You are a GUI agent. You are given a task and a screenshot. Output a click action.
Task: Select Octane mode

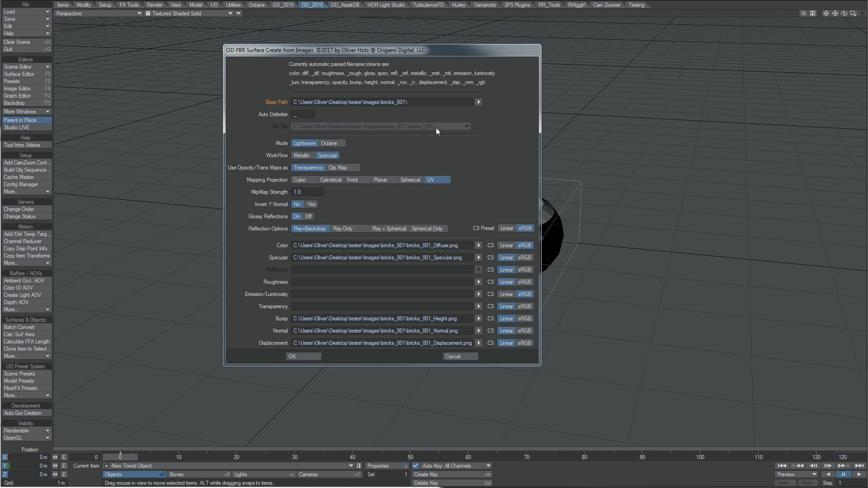[x=329, y=143]
